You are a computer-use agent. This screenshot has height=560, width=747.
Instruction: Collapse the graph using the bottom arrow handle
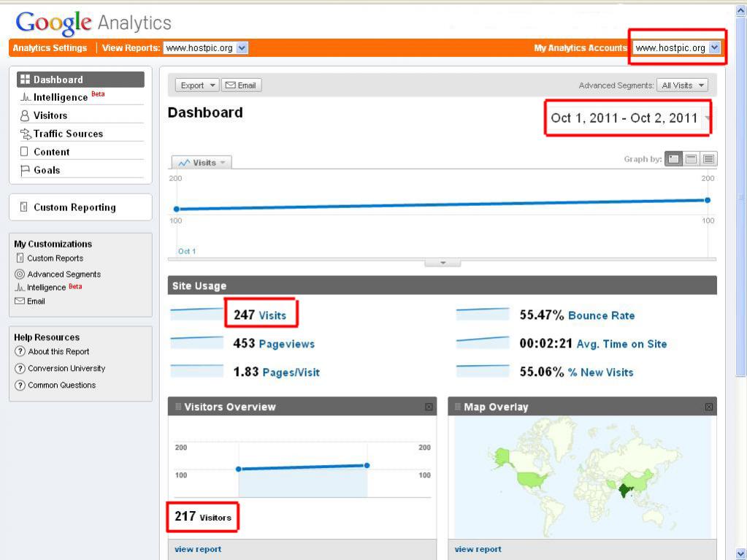pyautogui.click(x=443, y=263)
